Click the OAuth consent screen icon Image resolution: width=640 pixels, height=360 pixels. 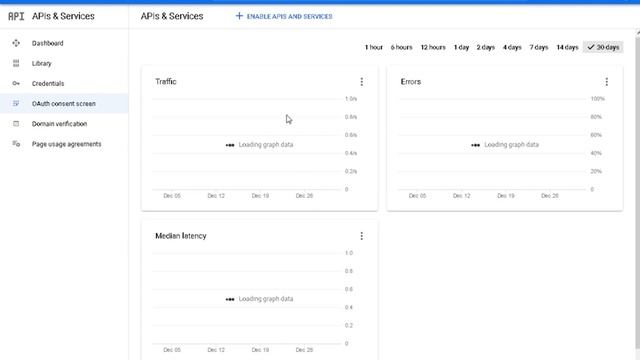pyautogui.click(x=16, y=104)
